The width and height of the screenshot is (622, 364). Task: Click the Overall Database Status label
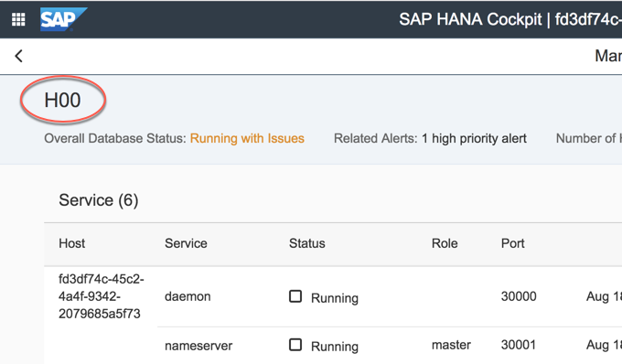[115, 138]
